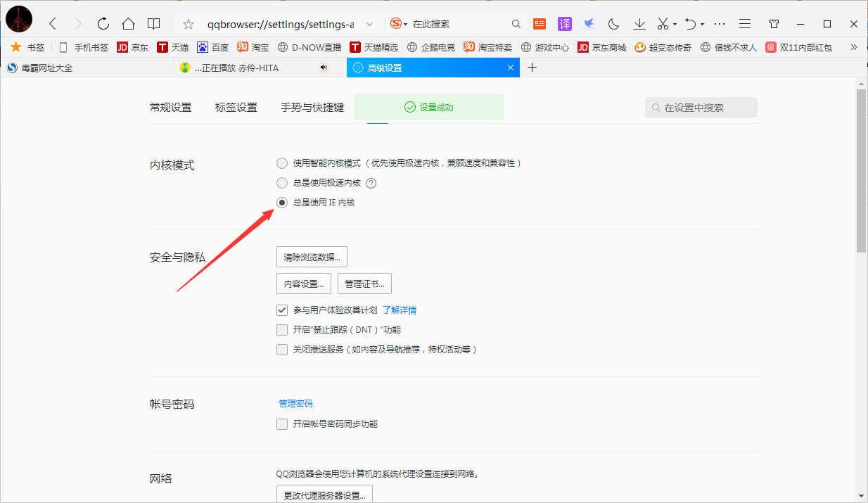Screen dimensions: 868x503
Task: Uncheck 参与用户体验改善计划
Action: (282, 310)
